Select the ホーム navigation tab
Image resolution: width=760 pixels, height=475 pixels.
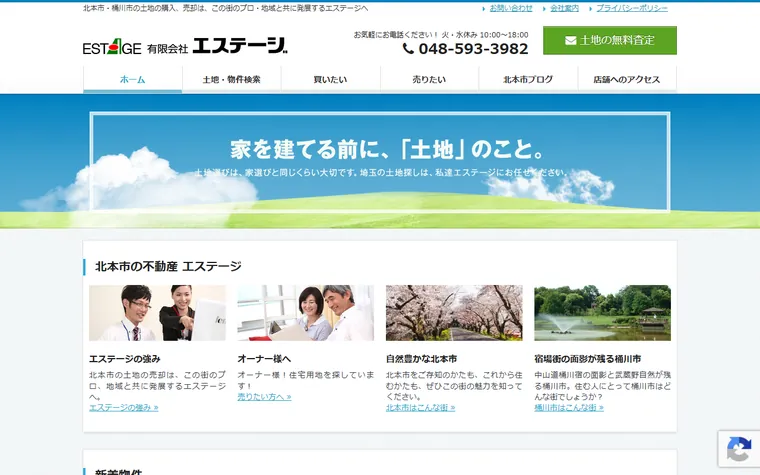[x=132, y=79]
